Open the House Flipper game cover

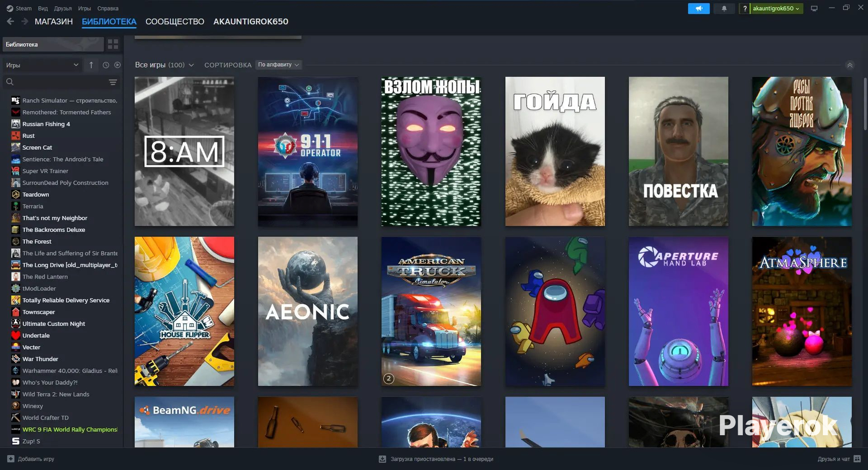[184, 311]
